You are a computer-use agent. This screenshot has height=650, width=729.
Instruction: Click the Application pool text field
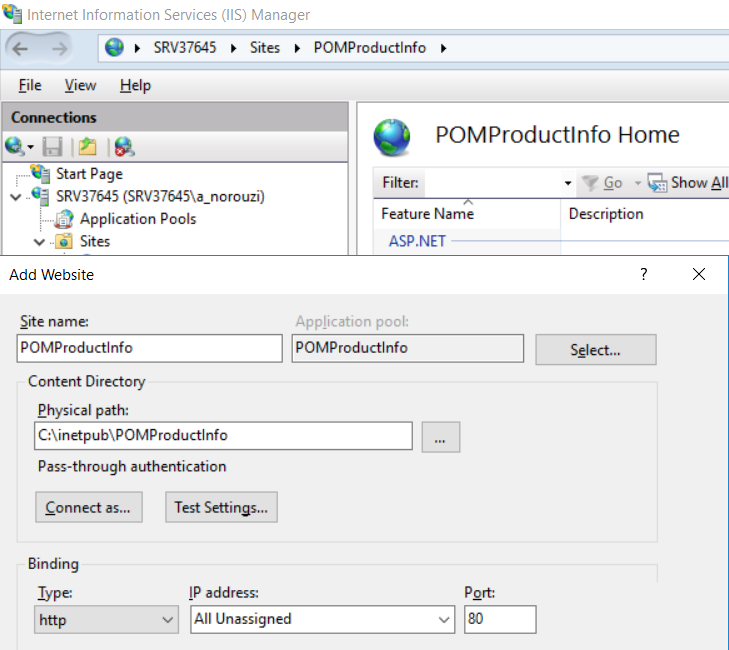tap(407, 348)
